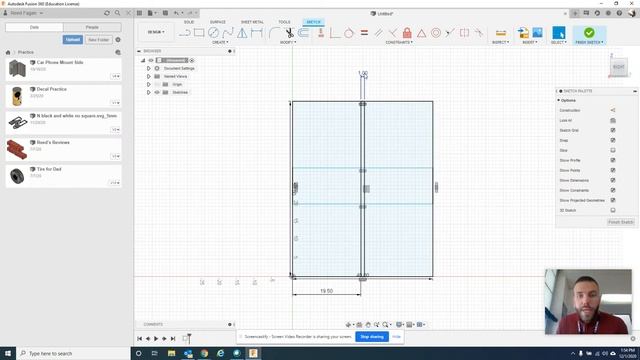
Task: Toggle Sketch Grid checkbox
Action: [x=613, y=130]
